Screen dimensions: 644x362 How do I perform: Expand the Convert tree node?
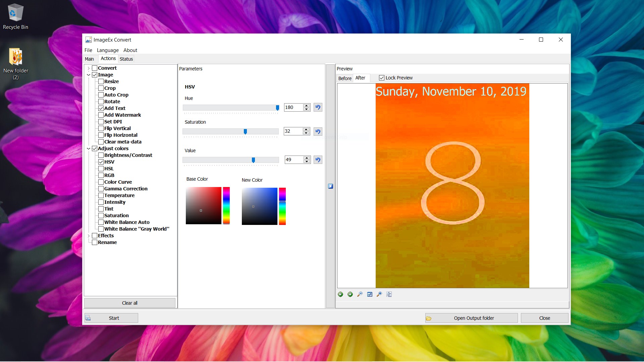[x=89, y=68]
